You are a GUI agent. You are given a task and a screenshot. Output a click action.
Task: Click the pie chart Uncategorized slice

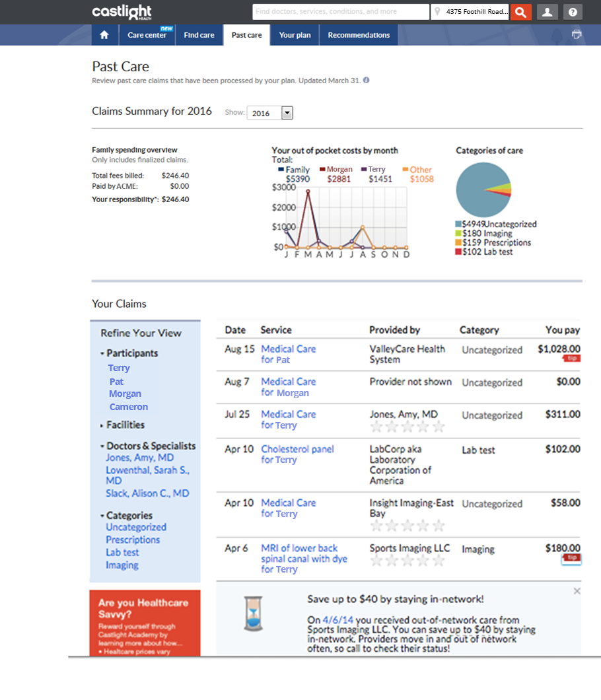click(x=476, y=192)
